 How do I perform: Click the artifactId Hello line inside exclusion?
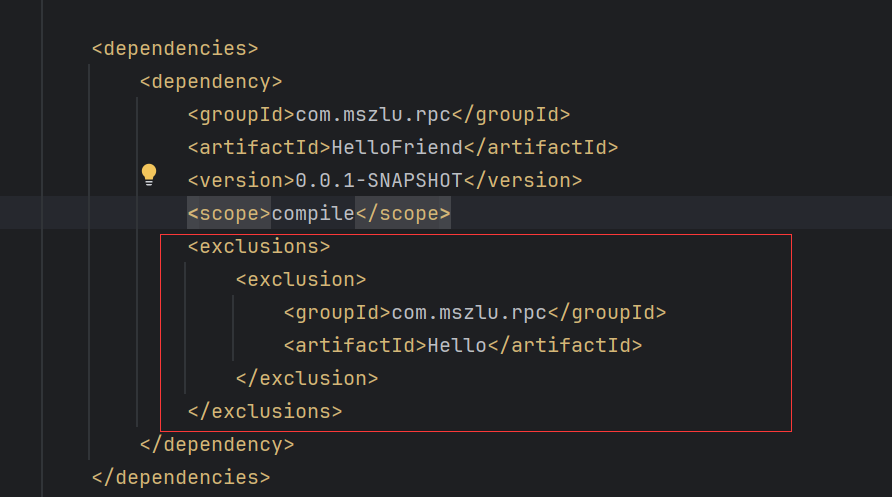tap(463, 346)
